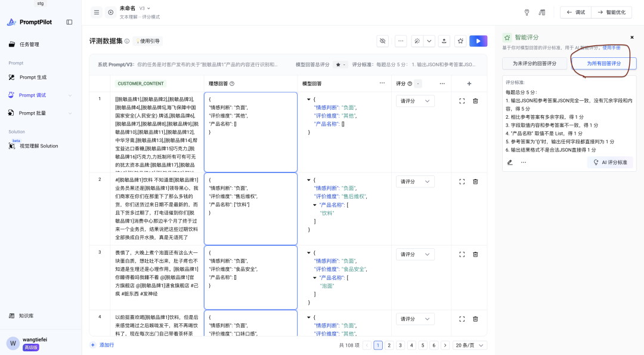This screenshot has width=644, height=355.
Task: Open the 使用手册 link
Action: (612, 48)
